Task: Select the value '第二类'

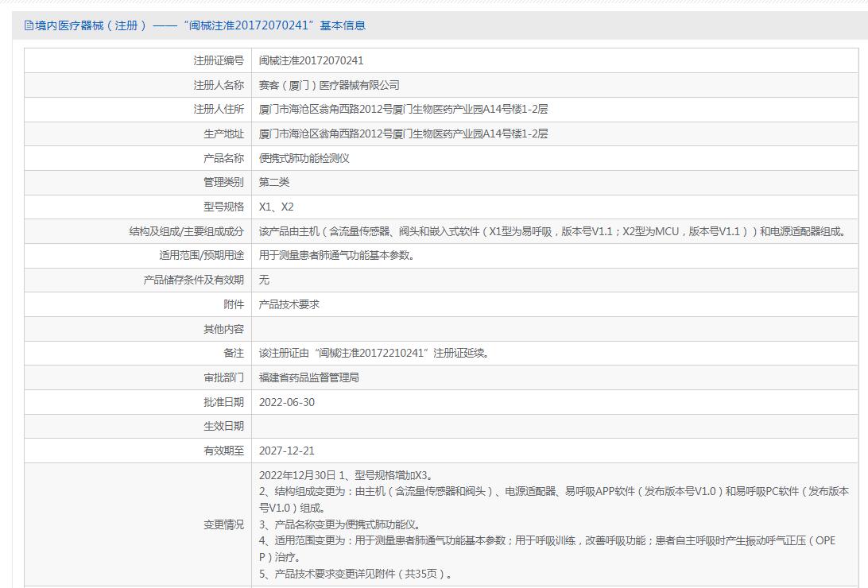Action: pos(274,183)
